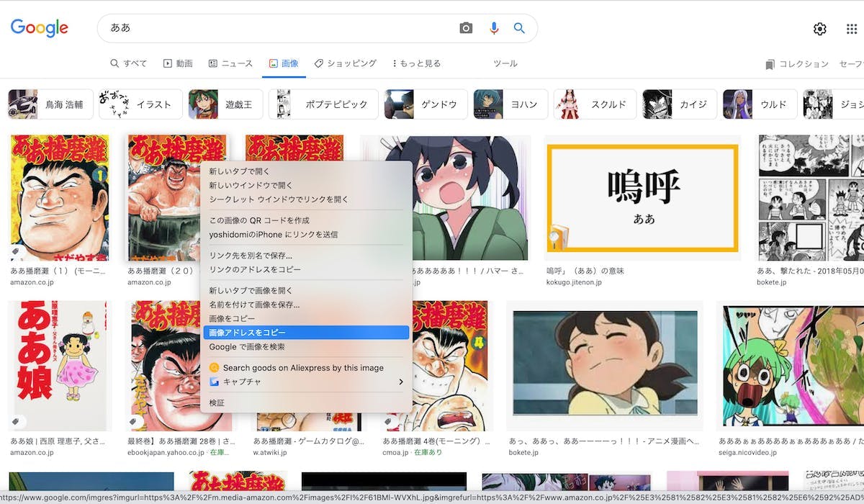Open the 嗚呼」（ああ）の意味 result link
Image resolution: width=864 pixels, height=504 pixels.
click(585, 271)
